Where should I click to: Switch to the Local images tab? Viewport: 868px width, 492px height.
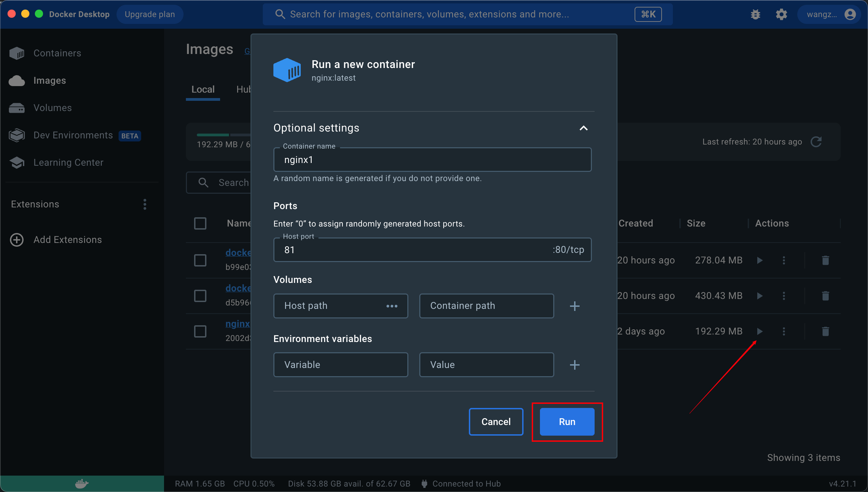(x=203, y=90)
